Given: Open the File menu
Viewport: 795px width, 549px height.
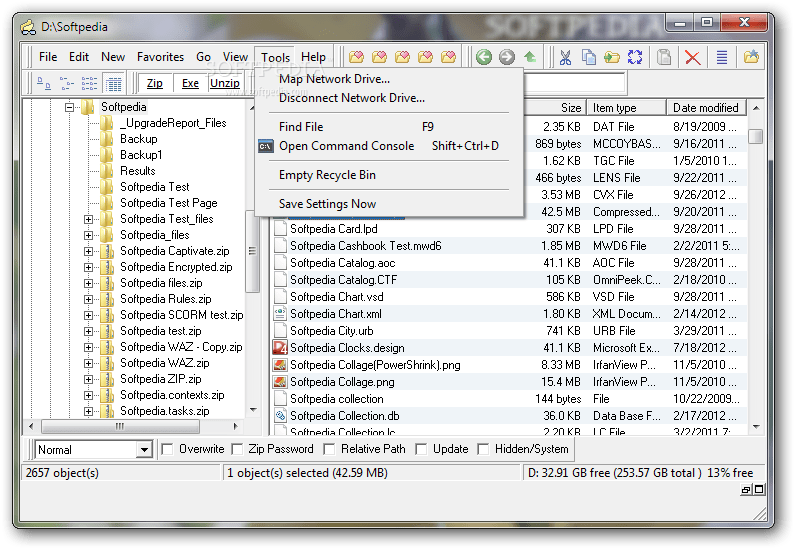Looking at the screenshot, I should tap(48, 57).
